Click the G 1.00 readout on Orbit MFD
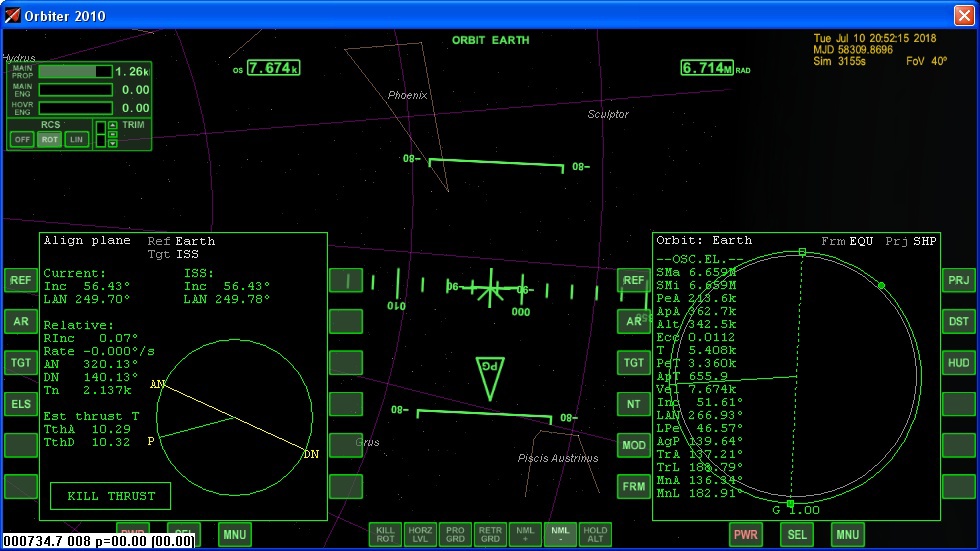 (796, 510)
